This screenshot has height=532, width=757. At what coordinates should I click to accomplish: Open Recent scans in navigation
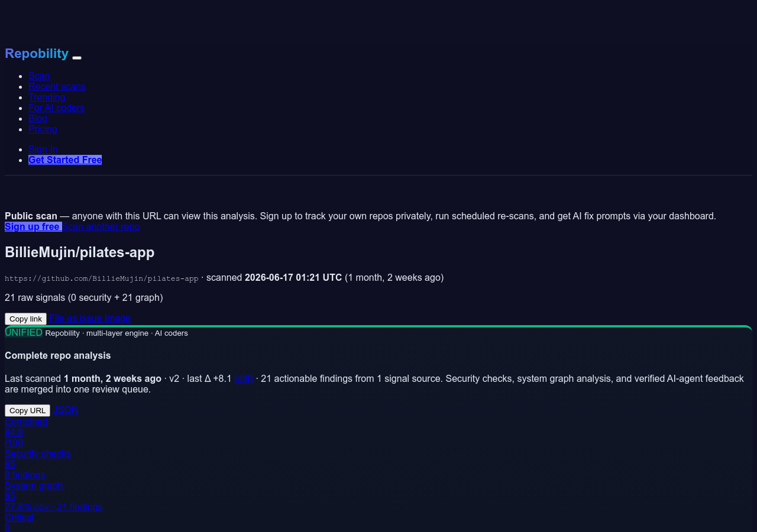pyautogui.click(x=57, y=86)
